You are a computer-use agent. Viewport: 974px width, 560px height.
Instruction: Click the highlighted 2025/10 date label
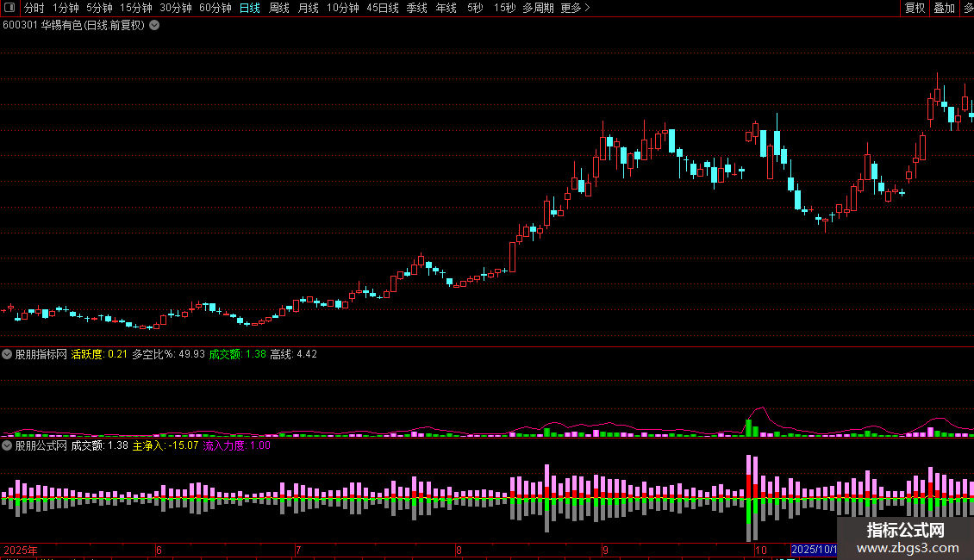(814, 550)
